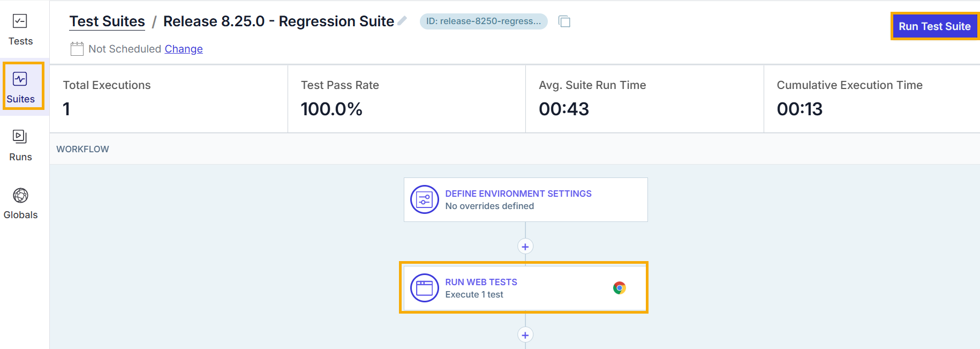The width and height of the screenshot is (980, 349).
Task: Click the Test Pass Rate value
Action: [x=331, y=109]
